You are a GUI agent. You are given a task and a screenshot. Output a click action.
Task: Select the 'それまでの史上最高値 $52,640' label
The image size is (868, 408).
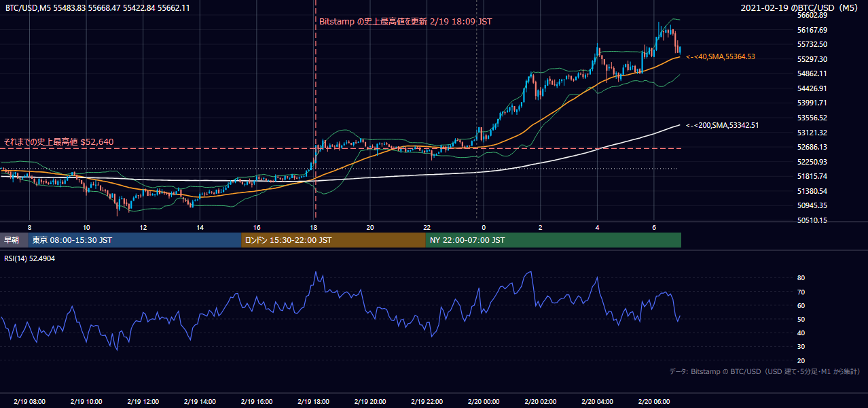pyautogui.click(x=59, y=142)
